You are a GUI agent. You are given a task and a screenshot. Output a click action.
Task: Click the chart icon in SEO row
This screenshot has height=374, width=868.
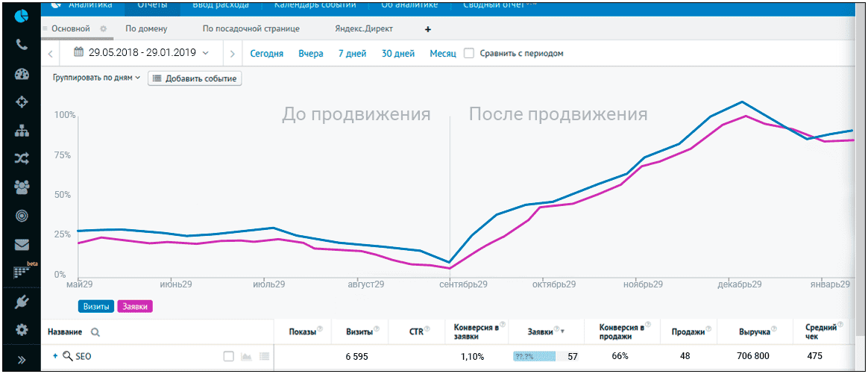pos(246,357)
